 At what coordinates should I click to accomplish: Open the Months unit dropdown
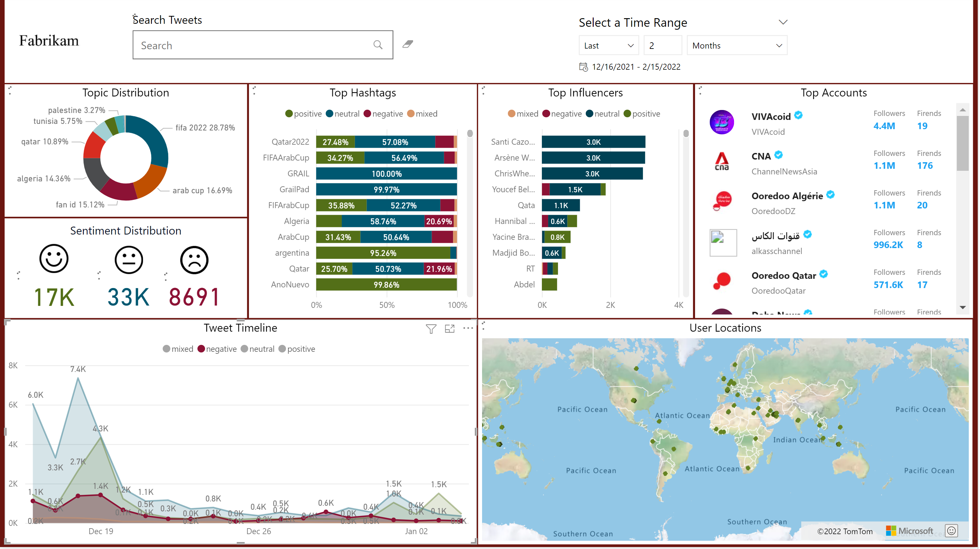737,46
